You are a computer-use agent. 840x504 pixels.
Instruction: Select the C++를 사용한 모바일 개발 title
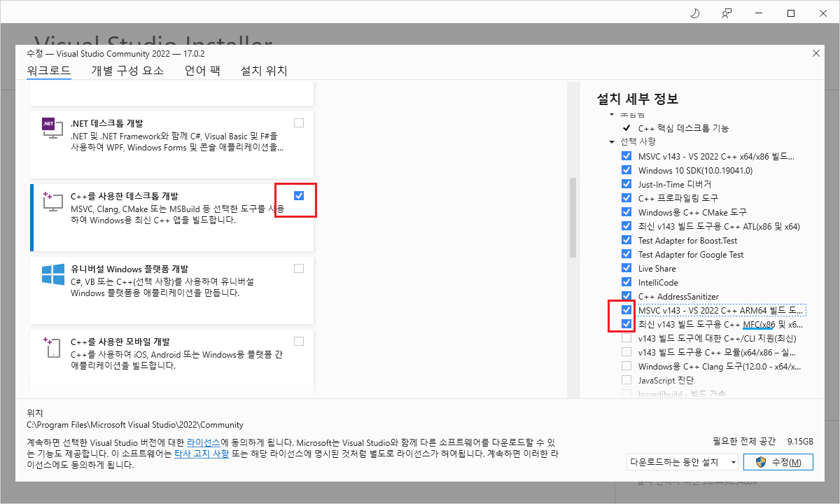[120, 342]
